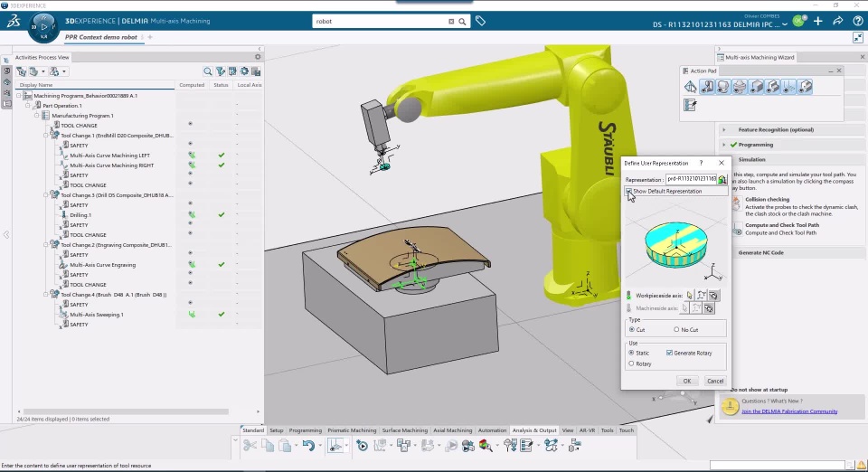The image size is (868, 472).
Task: Select the Static radio button
Action: click(x=632, y=353)
